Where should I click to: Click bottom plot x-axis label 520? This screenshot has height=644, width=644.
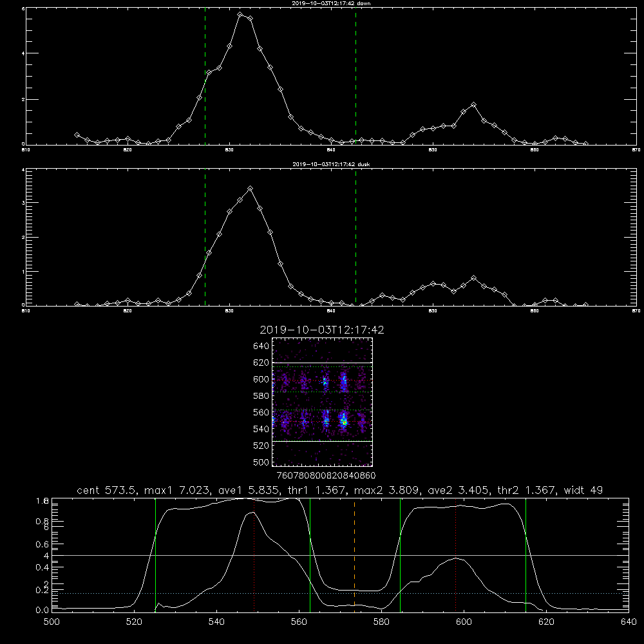[134, 622]
